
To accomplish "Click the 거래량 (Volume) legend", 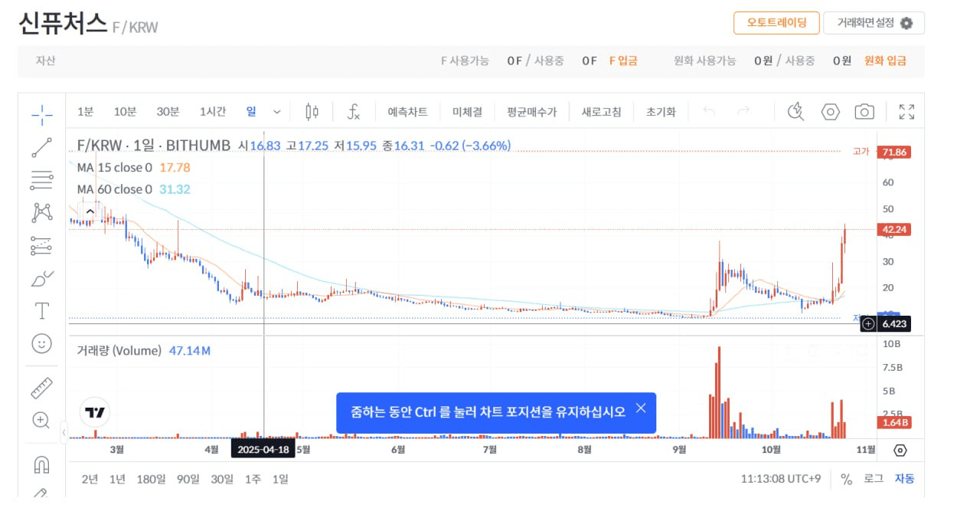I will [119, 351].
